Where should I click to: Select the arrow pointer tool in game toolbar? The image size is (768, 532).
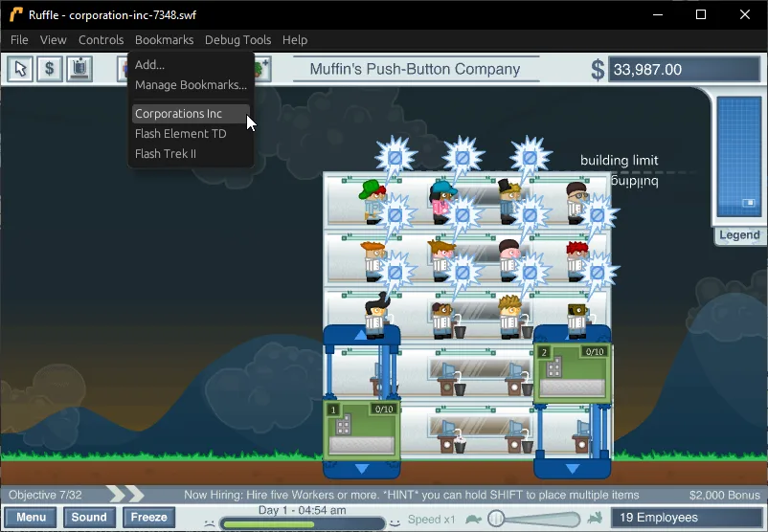point(20,69)
